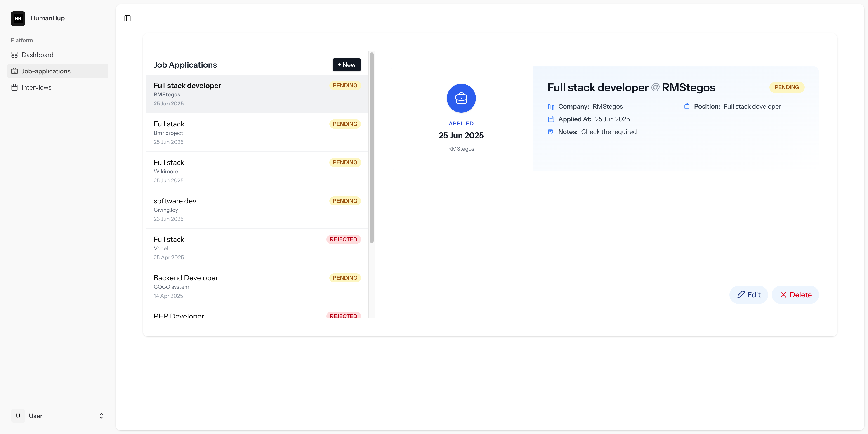Add a new job application
868x434 pixels.
coord(346,65)
